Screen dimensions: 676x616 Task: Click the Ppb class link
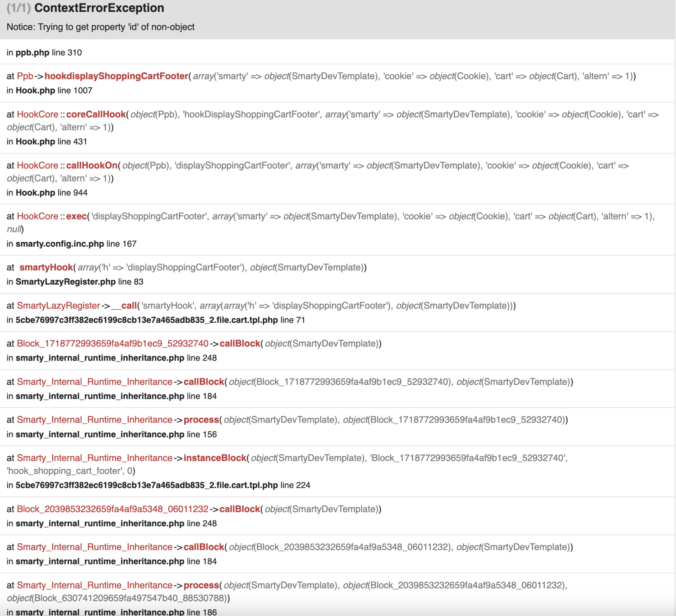(25, 76)
